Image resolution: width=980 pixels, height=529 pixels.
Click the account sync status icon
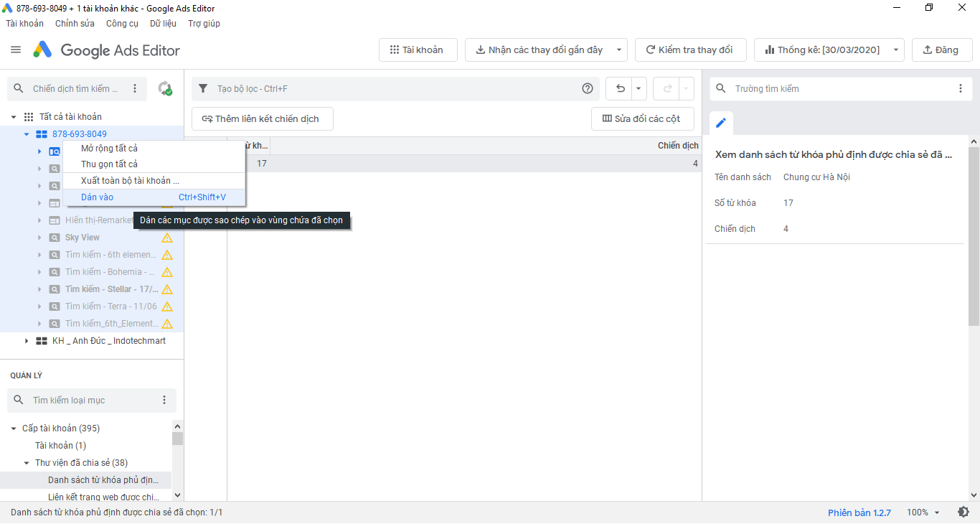coord(165,88)
